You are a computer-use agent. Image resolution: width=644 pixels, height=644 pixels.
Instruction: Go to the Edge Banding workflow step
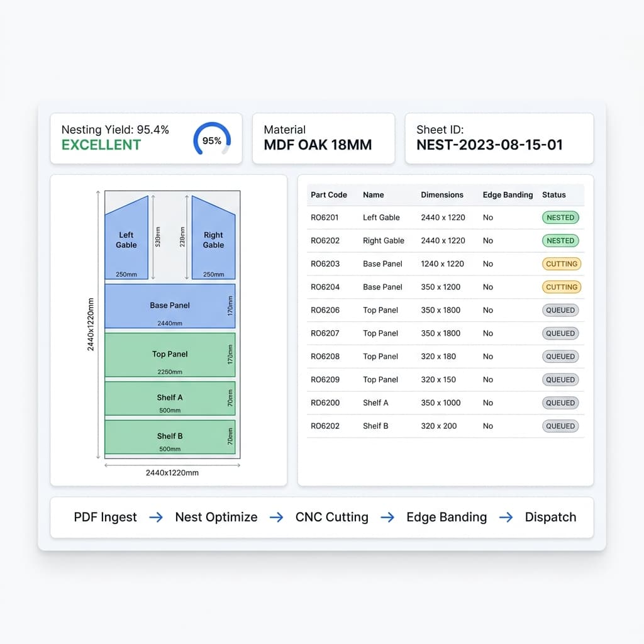point(447,517)
